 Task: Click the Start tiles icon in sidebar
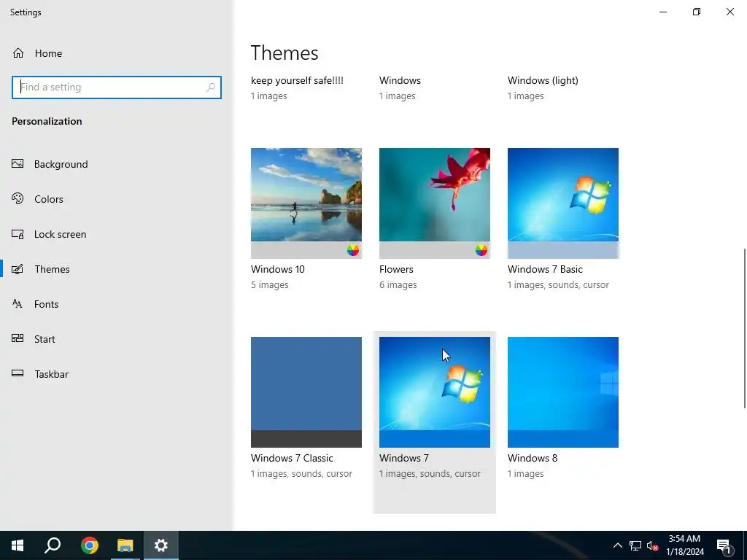(x=18, y=338)
